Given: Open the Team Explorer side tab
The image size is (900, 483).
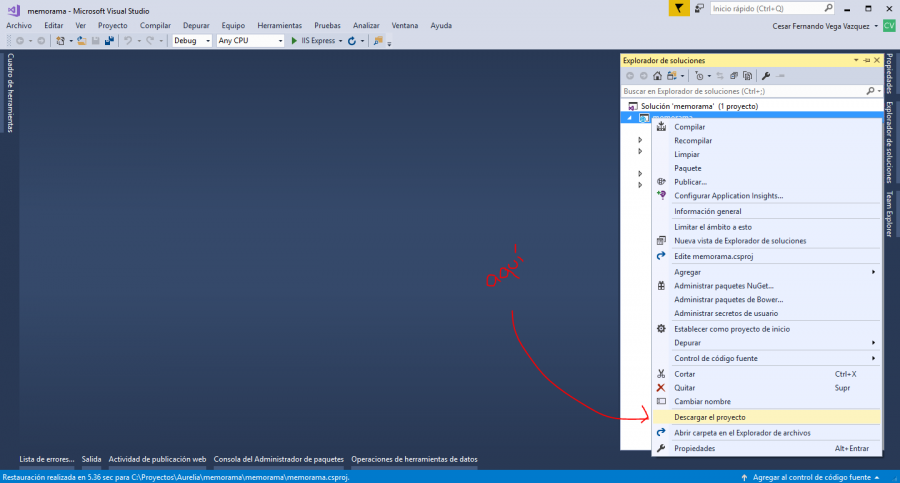Looking at the screenshot, I should pos(889,214).
